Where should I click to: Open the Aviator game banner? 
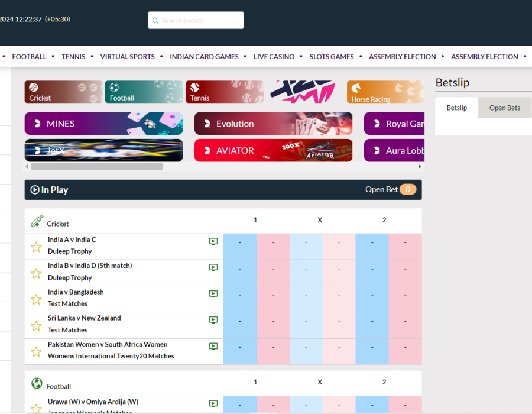click(273, 151)
